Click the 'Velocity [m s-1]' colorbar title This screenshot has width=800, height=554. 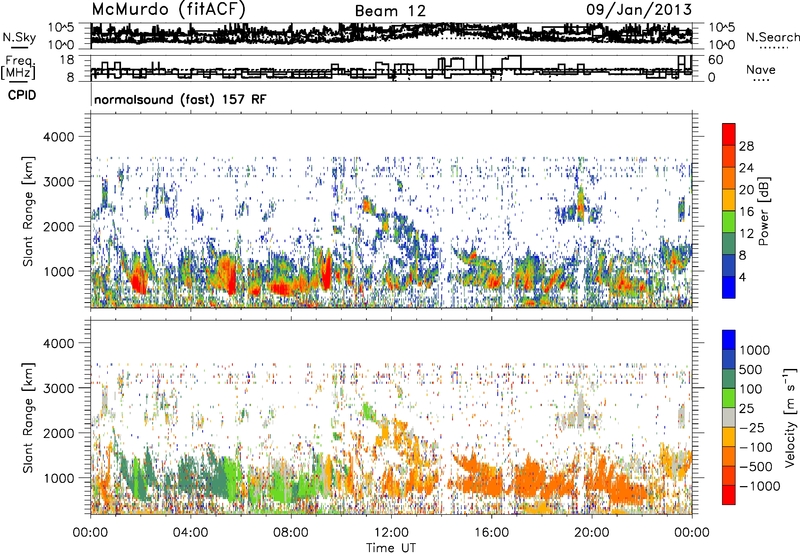[x=790, y=417]
